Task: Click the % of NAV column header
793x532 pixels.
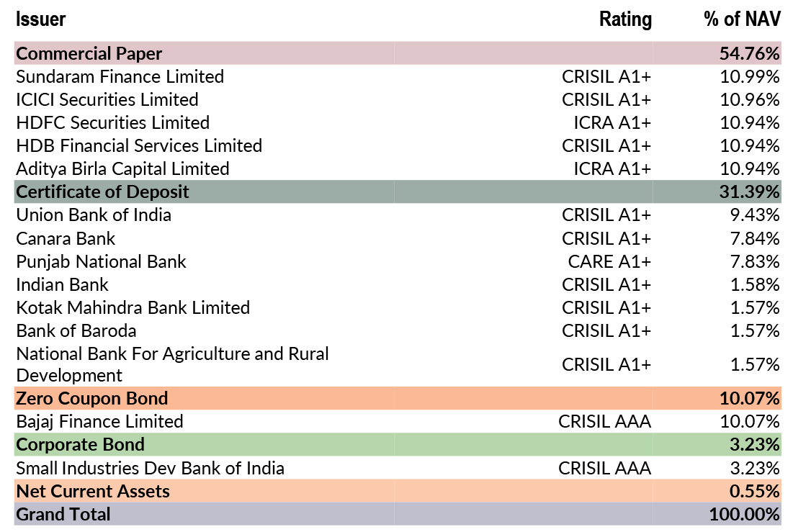Action: [742, 19]
